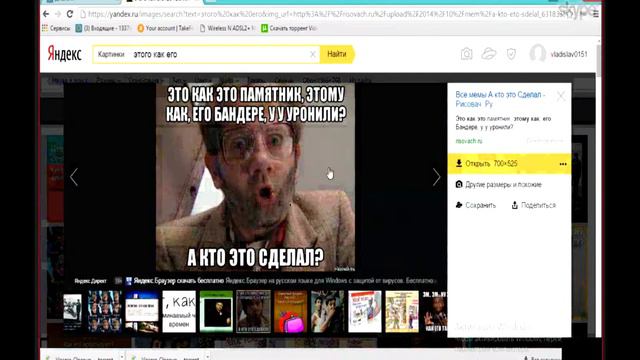Click the browser vertical scrollbar
Viewport: 640px width, 360px height.
pos(598,61)
